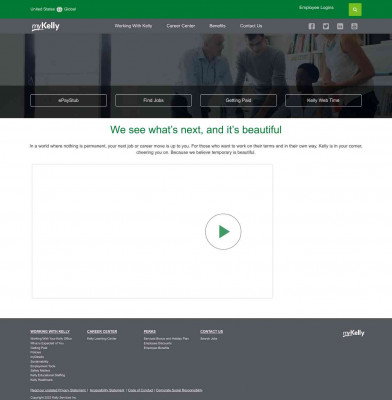
Task: Open Working With Your Kelly Office link
Action: point(51,339)
